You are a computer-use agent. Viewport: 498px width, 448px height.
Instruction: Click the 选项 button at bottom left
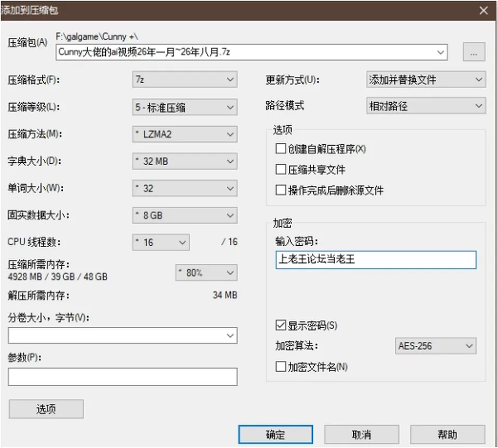[46, 409]
